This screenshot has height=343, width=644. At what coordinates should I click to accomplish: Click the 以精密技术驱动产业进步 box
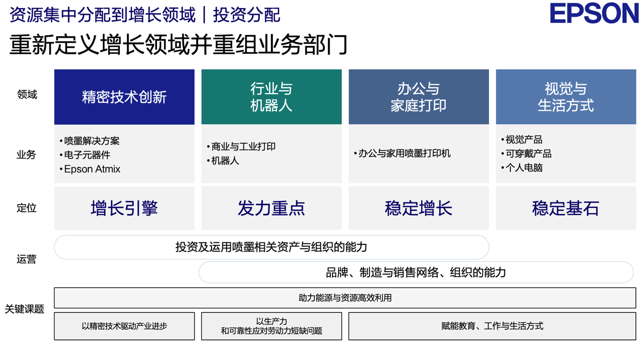(125, 326)
